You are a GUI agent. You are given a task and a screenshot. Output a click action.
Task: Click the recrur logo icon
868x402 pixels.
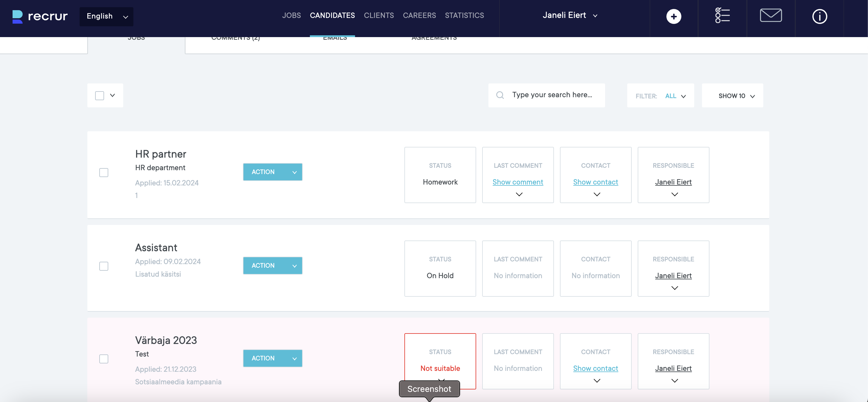18,16
